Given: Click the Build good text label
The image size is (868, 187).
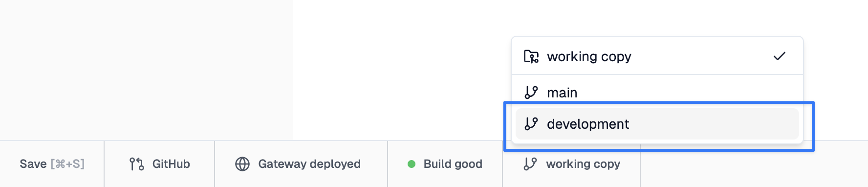Looking at the screenshot, I should point(453,164).
